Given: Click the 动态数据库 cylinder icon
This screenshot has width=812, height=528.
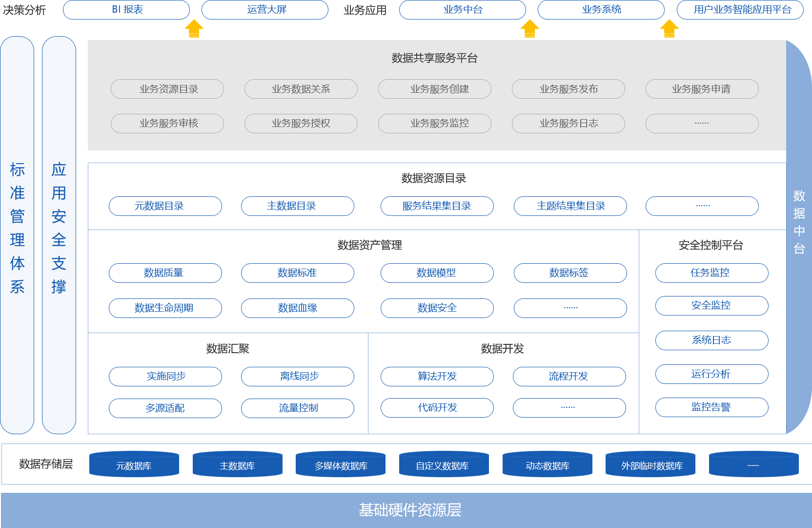Looking at the screenshot, I should pyautogui.click(x=547, y=465).
